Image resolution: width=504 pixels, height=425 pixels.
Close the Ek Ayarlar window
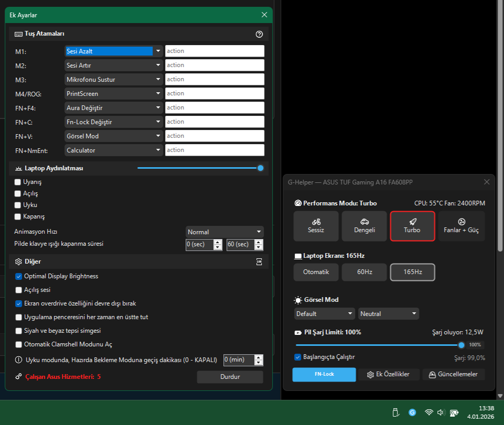coord(264,15)
